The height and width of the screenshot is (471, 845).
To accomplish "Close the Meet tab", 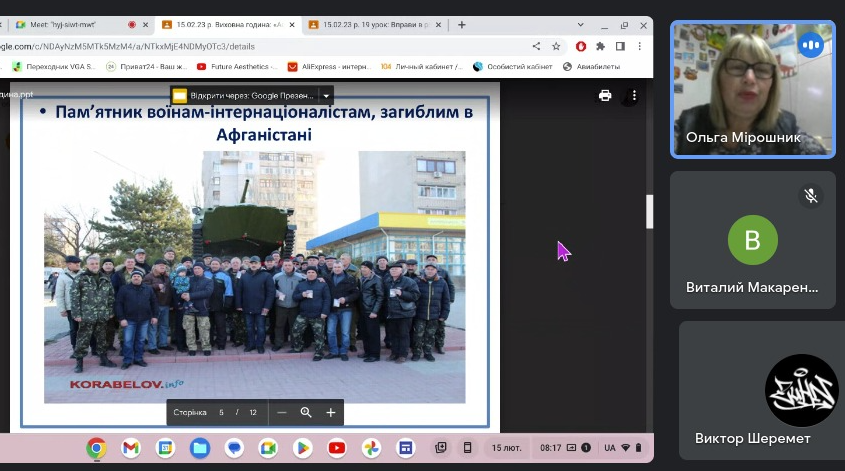I will [146, 25].
